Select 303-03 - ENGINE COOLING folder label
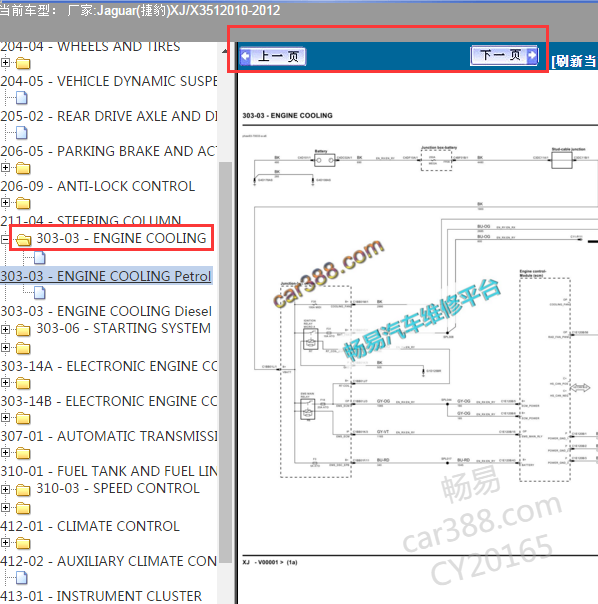 (x=121, y=238)
